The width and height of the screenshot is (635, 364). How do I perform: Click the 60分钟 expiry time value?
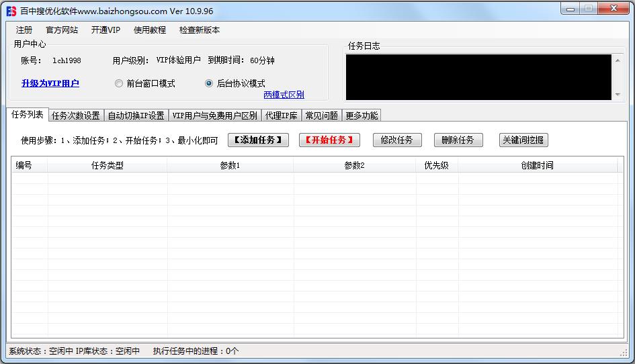[262, 60]
